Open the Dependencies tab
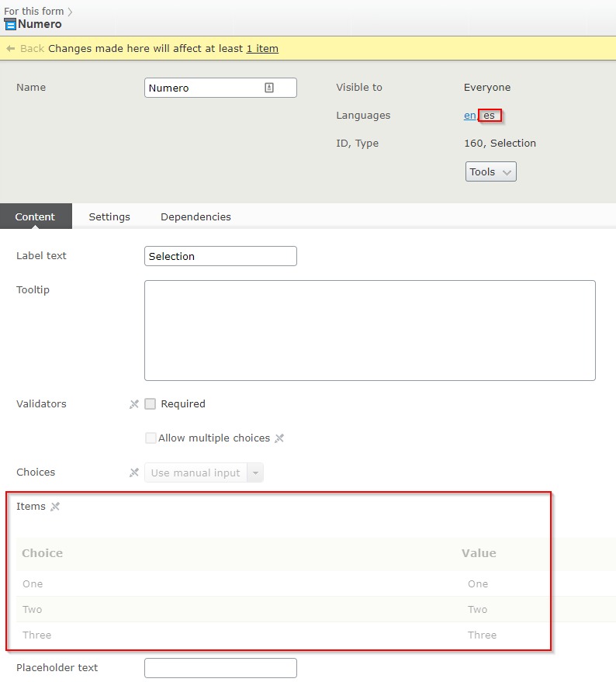Viewport: 616px width, 682px height. pos(196,216)
